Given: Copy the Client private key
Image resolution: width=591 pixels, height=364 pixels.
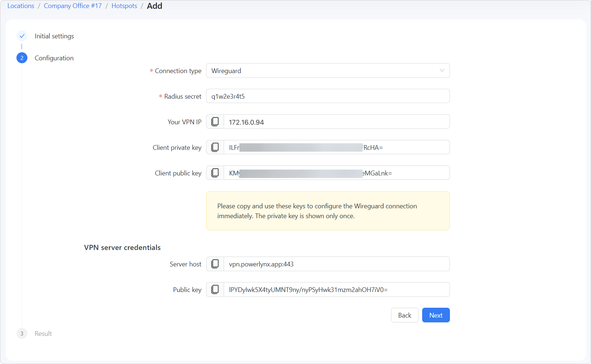Looking at the screenshot, I should coord(215,147).
